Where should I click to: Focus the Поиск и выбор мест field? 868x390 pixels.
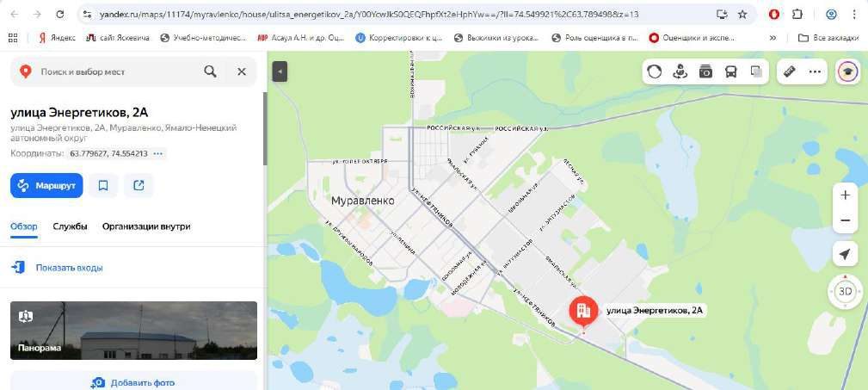(119, 71)
